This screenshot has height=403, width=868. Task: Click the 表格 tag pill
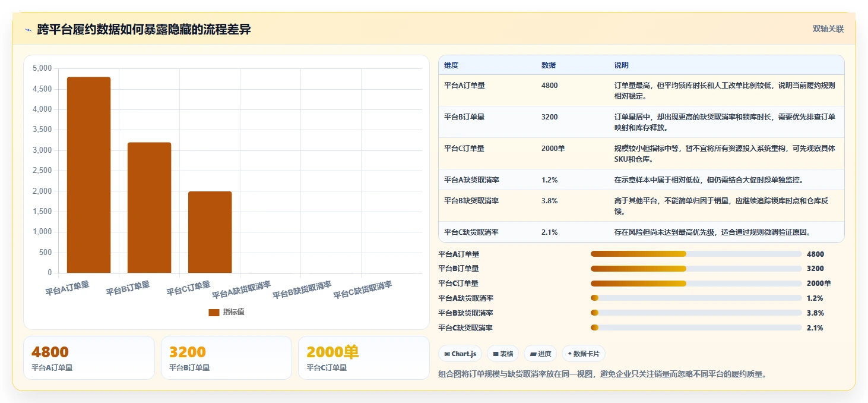pos(503,354)
